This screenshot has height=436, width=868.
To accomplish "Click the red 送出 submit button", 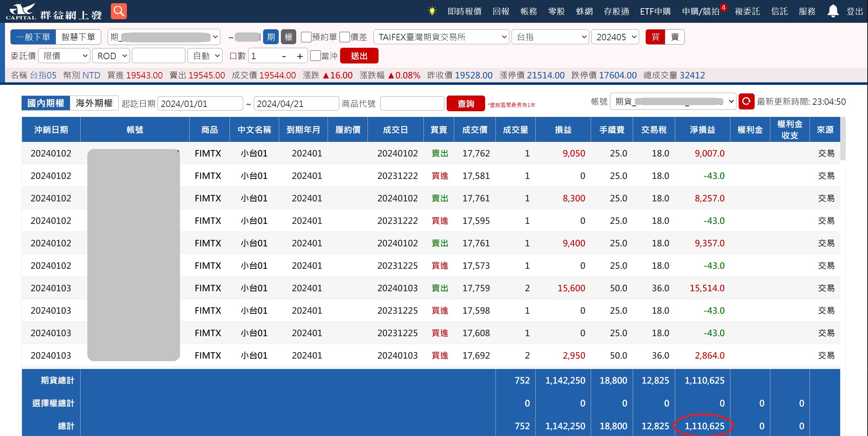I will tap(359, 56).
